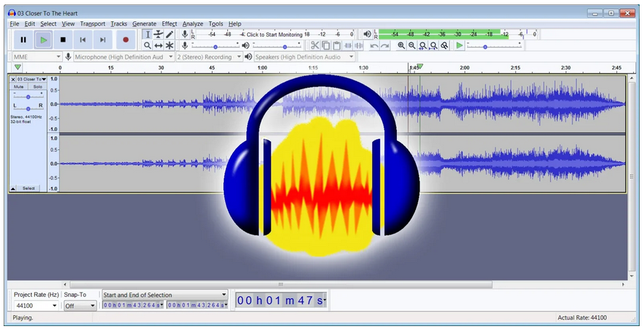Open the File menu
644x329 pixels.
[15, 24]
